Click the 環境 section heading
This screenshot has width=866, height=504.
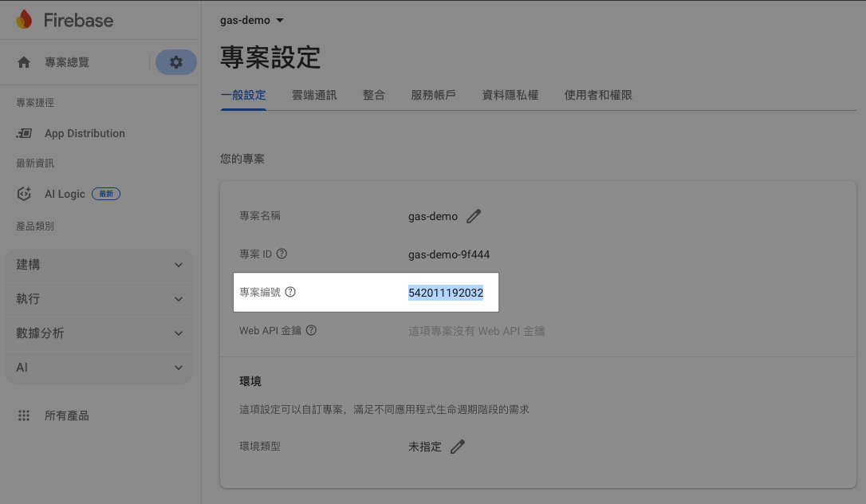[x=250, y=381]
